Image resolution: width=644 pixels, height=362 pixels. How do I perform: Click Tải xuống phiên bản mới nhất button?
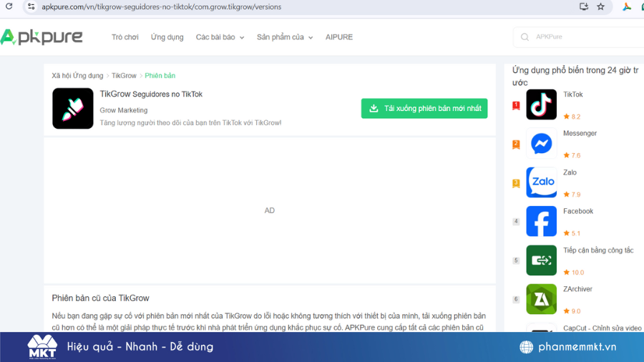pos(424,108)
